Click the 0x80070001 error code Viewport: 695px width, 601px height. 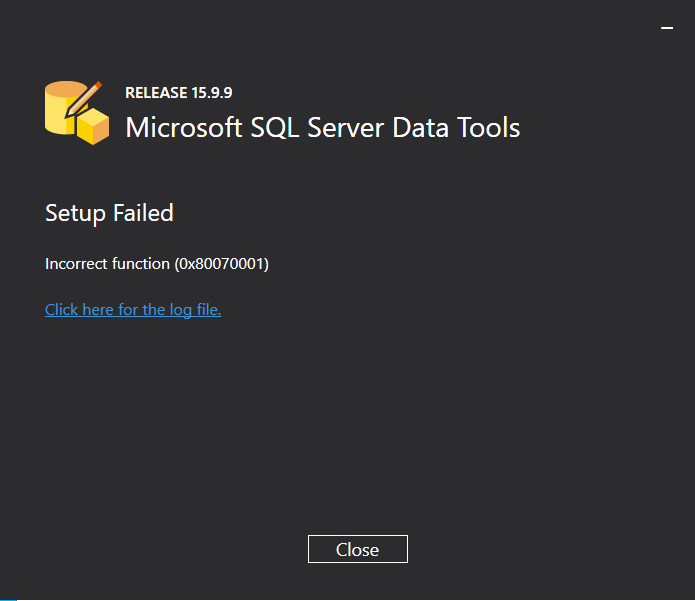(221, 264)
